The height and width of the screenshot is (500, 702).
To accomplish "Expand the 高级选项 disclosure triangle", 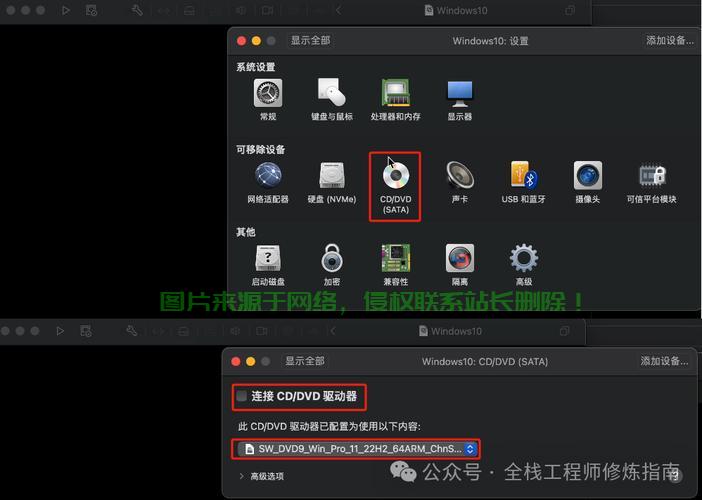I will pyautogui.click(x=242, y=476).
